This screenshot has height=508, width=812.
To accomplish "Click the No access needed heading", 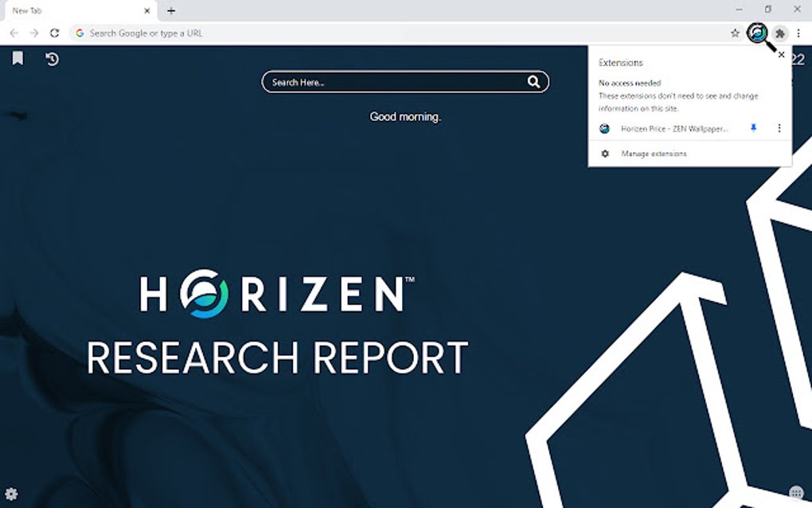I will point(630,83).
